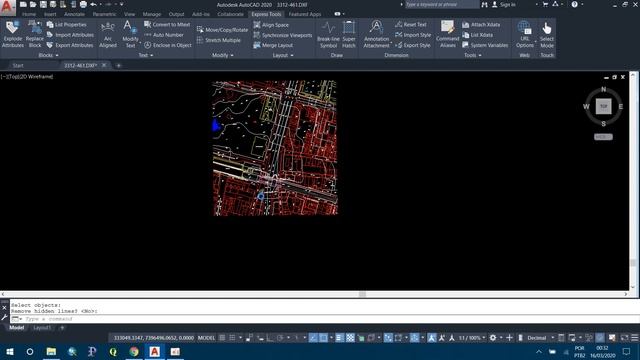Click the ViewCube TOP face
640x360 pixels.
click(603, 106)
